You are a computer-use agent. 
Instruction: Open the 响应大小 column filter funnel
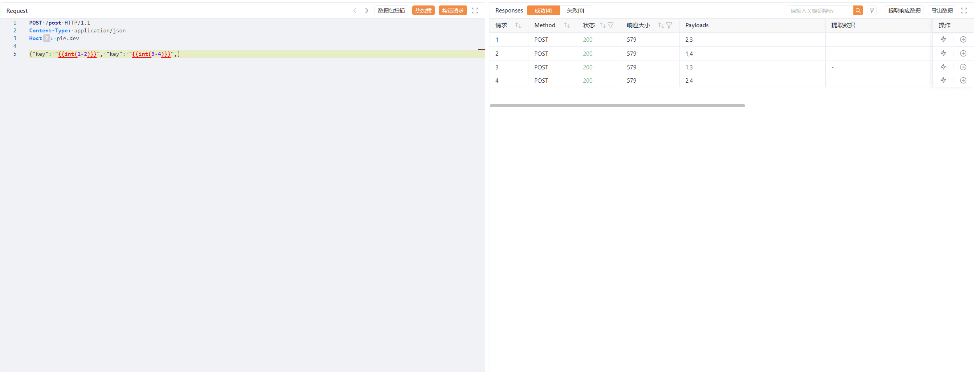pos(669,25)
